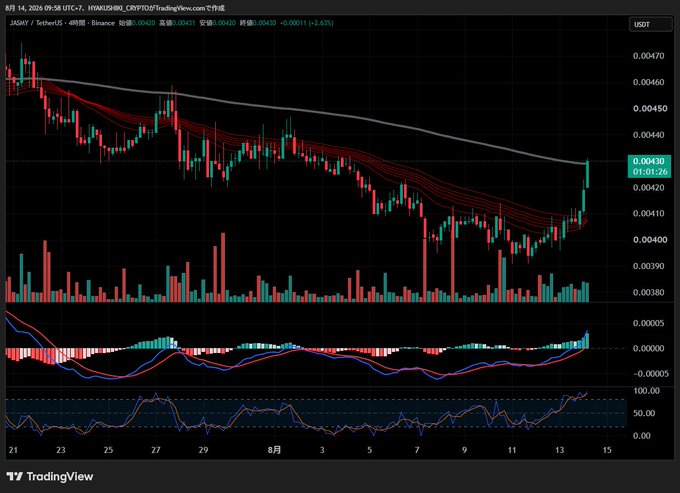Click the date label 21
680x493 pixels.
tap(13, 450)
